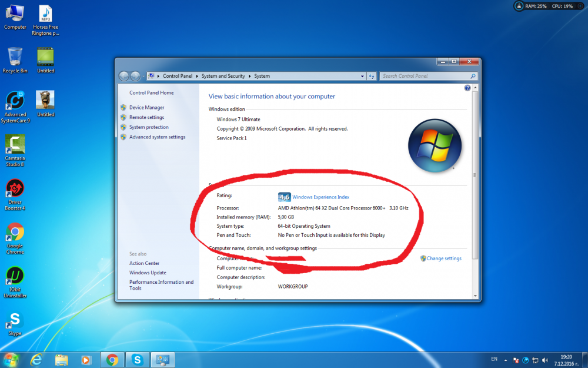Click the 5,00 GB installed memory value
Screen dimensions: 588x368
point(286,217)
